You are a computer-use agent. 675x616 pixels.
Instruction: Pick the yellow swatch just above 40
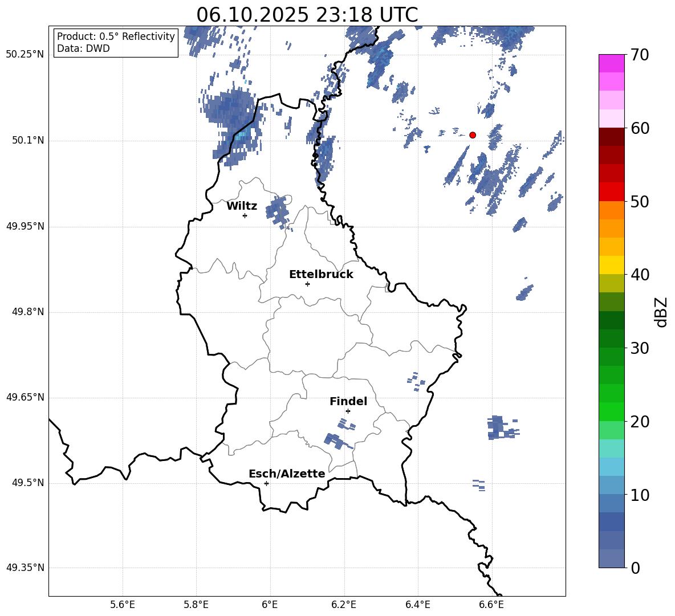tap(612, 265)
